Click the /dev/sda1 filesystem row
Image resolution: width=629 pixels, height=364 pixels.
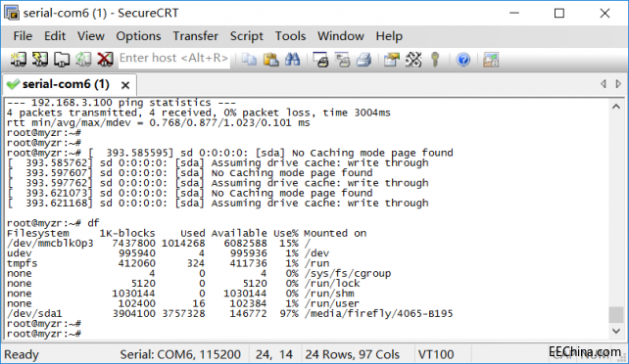(x=230, y=313)
